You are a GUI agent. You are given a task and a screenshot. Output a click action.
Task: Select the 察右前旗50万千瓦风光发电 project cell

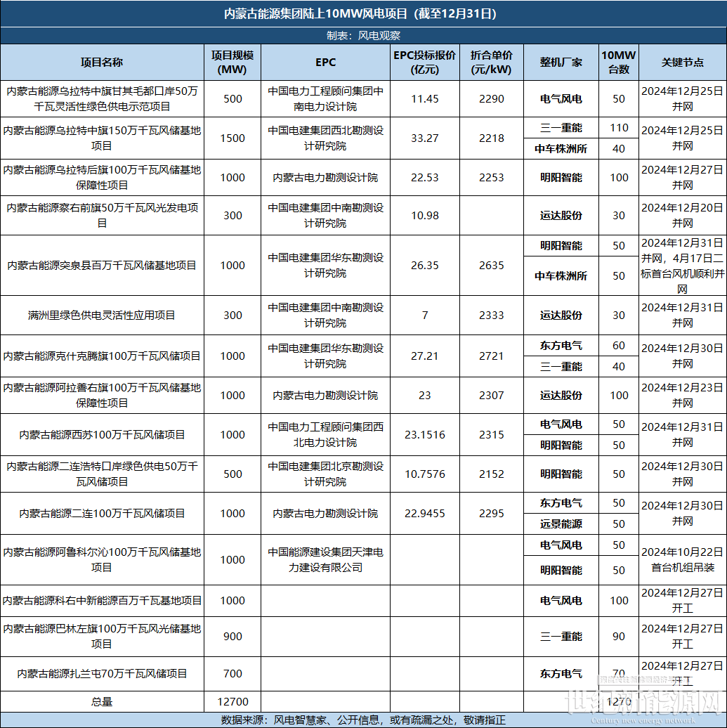102,216
